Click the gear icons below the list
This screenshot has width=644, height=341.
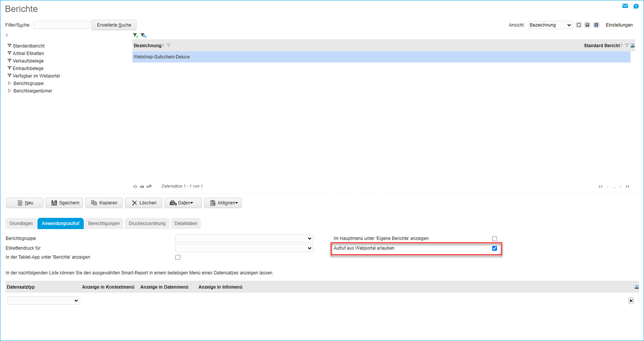[149, 186]
